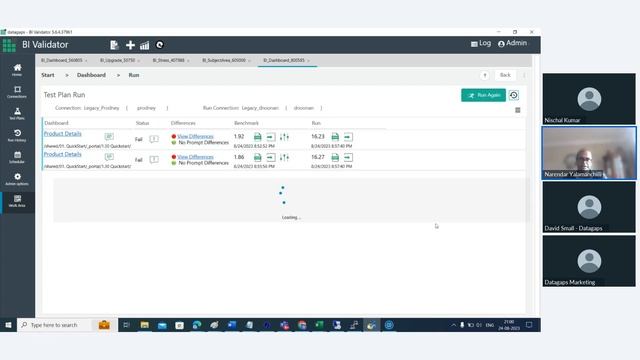Close the BI_Upgrade_50750 tab

pyautogui.click(x=139, y=61)
